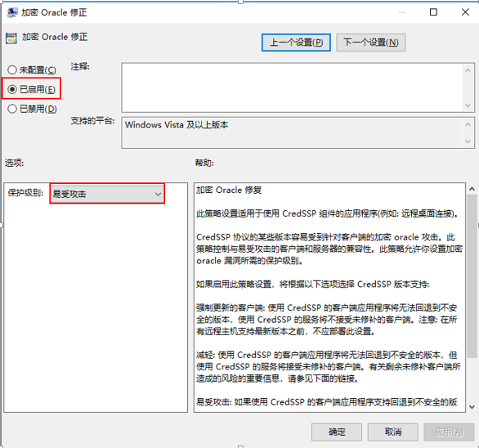Click the text 'Windows Vista 及以上版本'
Image resolution: width=479 pixels, height=448 pixels.
click(177, 125)
